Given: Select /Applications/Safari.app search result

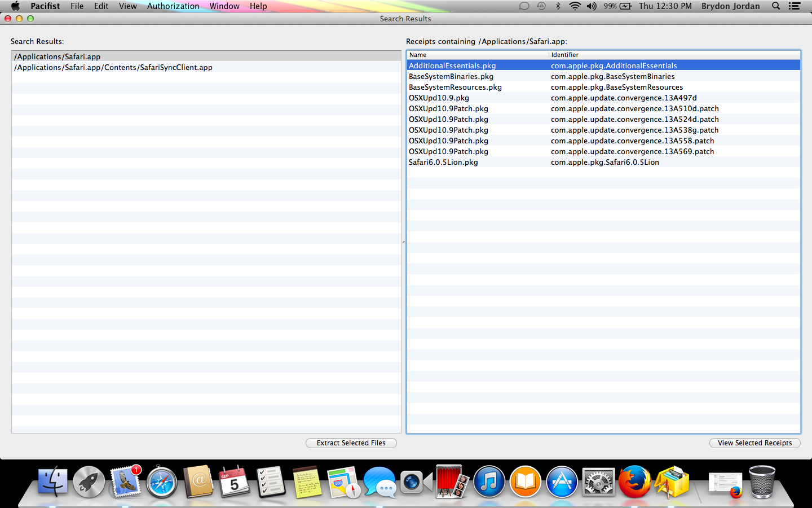Looking at the screenshot, I should point(206,56).
